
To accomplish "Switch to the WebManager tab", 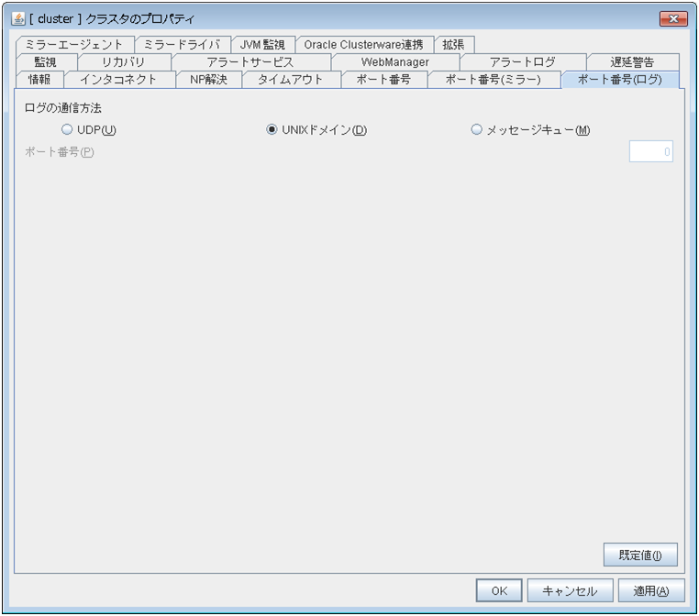I will [395, 62].
